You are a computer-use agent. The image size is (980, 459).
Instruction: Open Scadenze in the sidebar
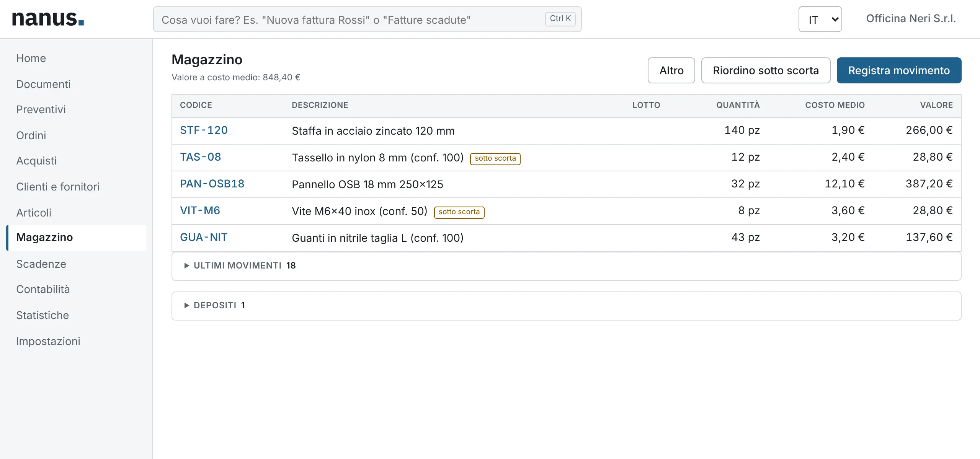click(x=76, y=264)
